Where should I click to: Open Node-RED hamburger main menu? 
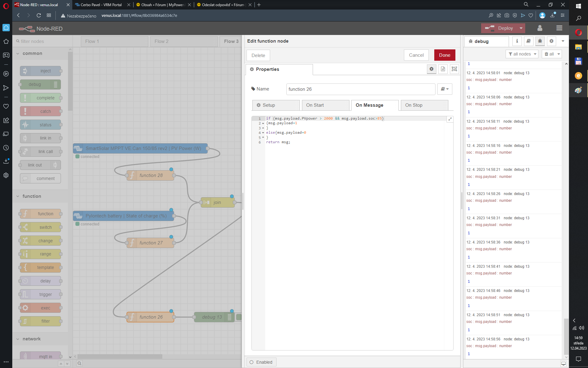(559, 28)
